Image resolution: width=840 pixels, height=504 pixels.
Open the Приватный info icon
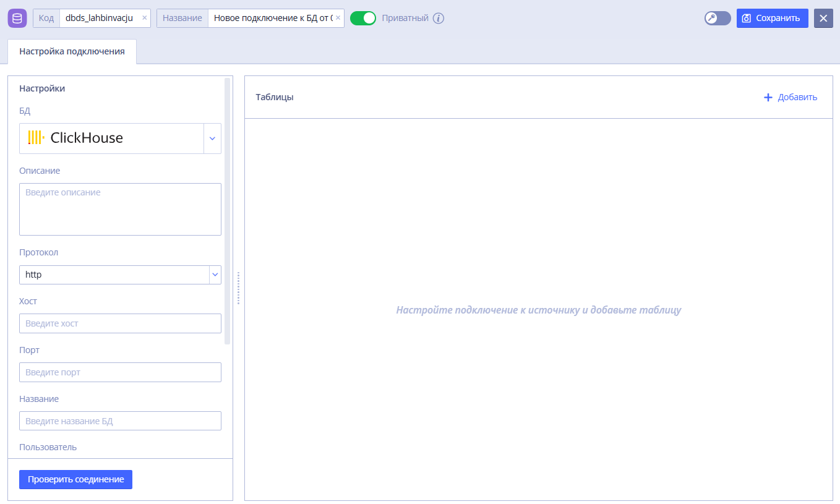[x=439, y=18]
